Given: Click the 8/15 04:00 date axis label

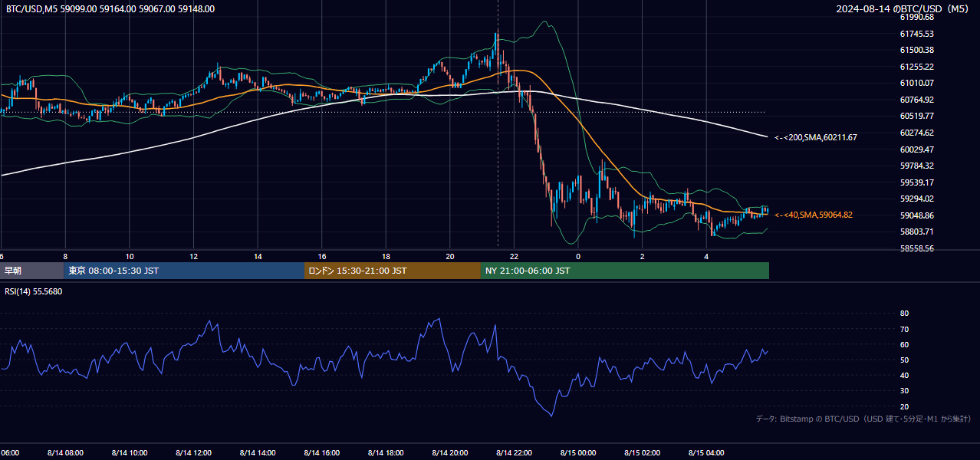Looking at the screenshot, I should coord(706,453).
